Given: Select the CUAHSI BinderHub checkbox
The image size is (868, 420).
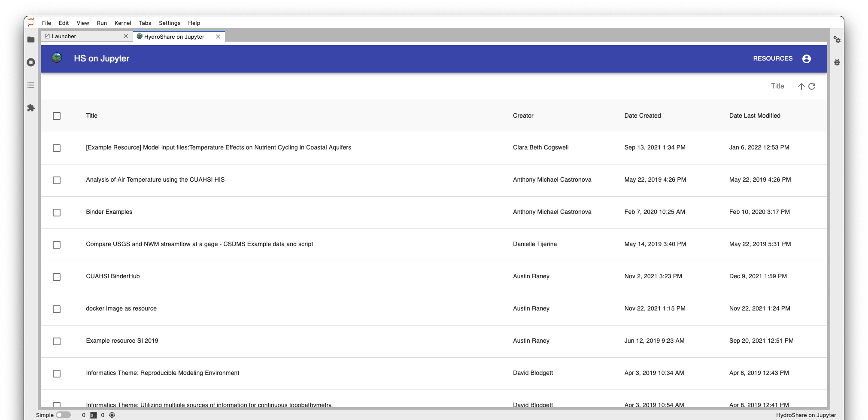Looking at the screenshot, I should coord(57,277).
